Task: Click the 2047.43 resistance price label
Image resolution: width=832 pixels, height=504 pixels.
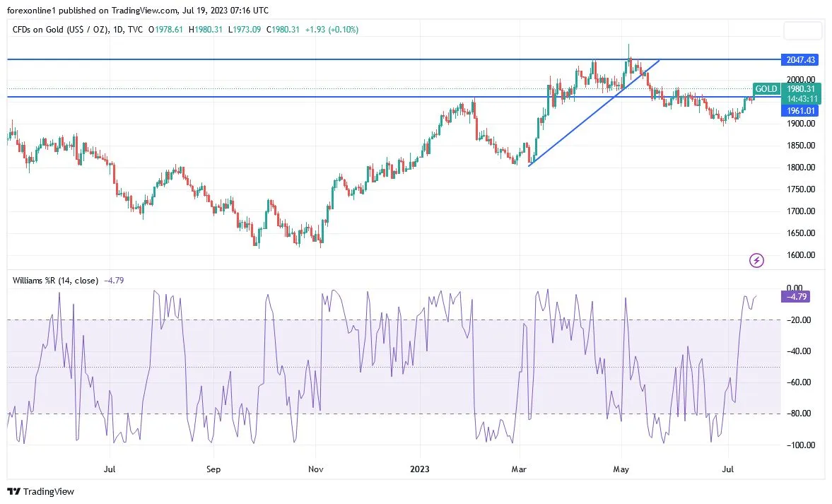Action: pyautogui.click(x=800, y=60)
